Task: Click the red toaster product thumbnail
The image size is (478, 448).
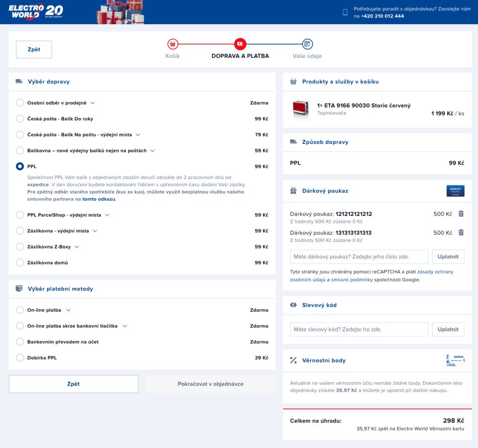Action: [x=301, y=109]
